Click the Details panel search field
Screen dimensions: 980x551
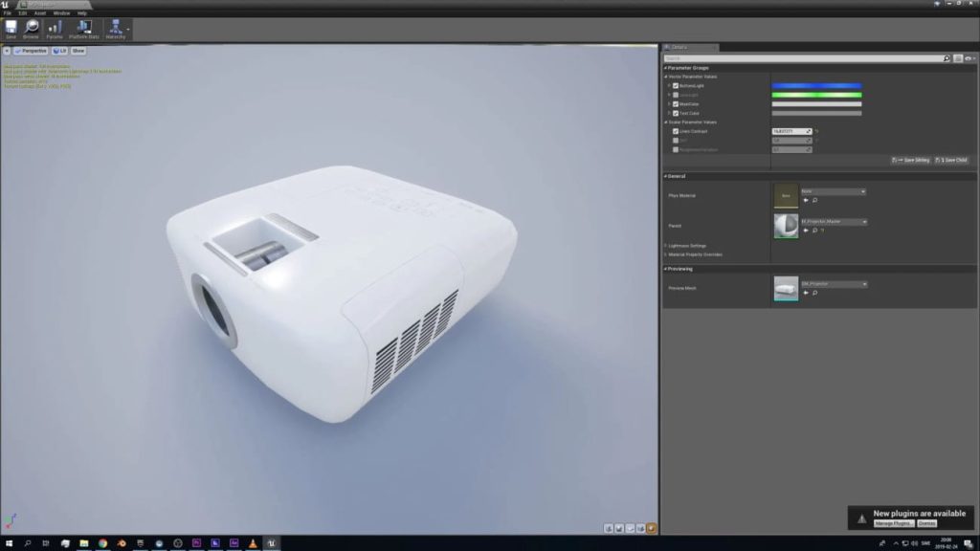804,58
